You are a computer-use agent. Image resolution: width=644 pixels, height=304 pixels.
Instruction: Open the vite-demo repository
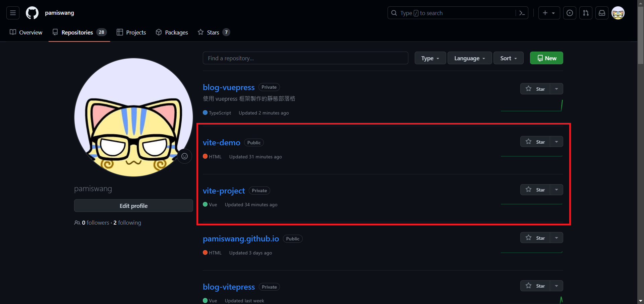coord(222,143)
